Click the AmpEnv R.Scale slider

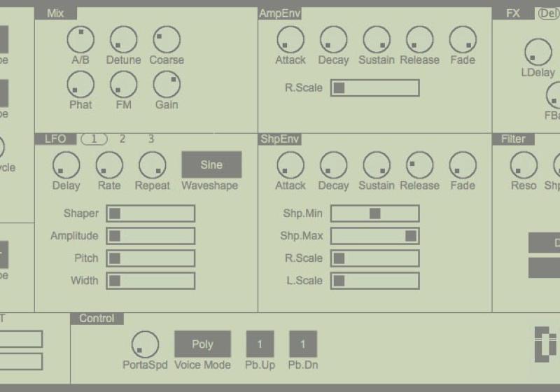point(374,88)
